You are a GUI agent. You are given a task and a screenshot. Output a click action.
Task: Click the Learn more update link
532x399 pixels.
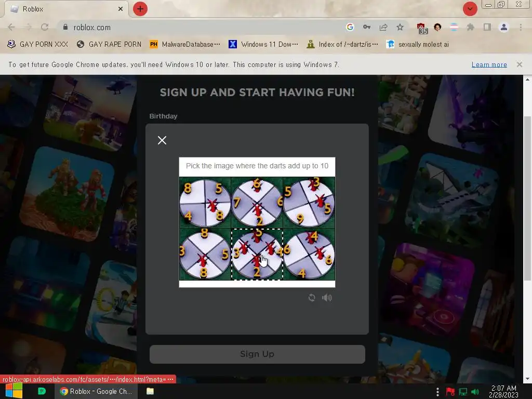tap(489, 64)
